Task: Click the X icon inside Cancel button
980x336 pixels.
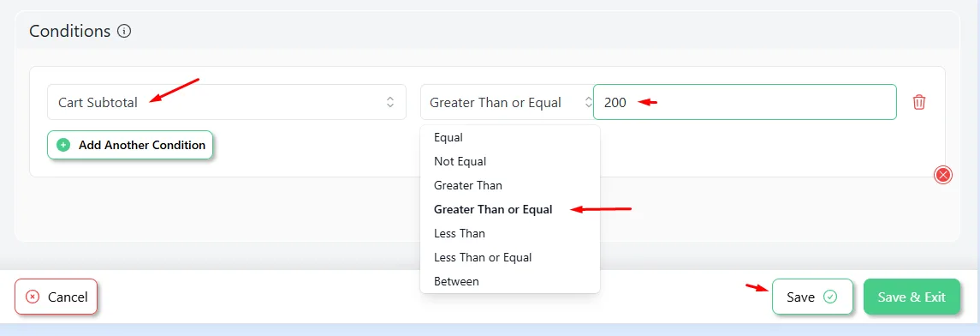Action: pyautogui.click(x=33, y=297)
